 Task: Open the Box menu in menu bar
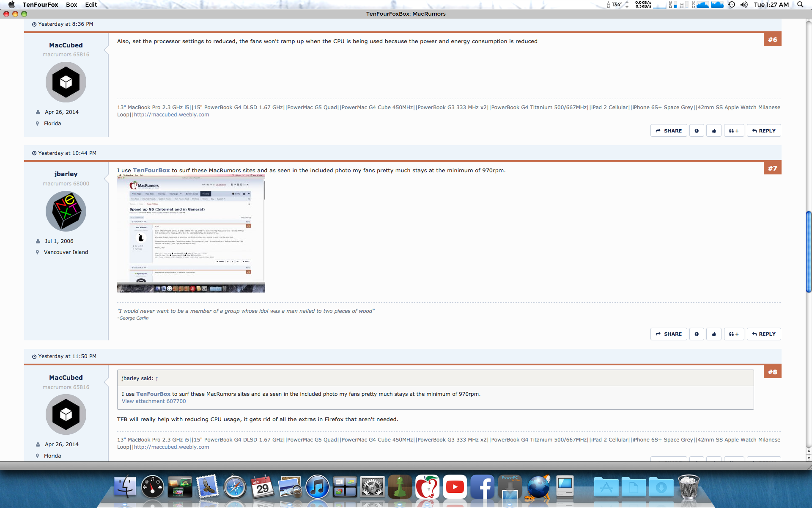pyautogui.click(x=71, y=5)
